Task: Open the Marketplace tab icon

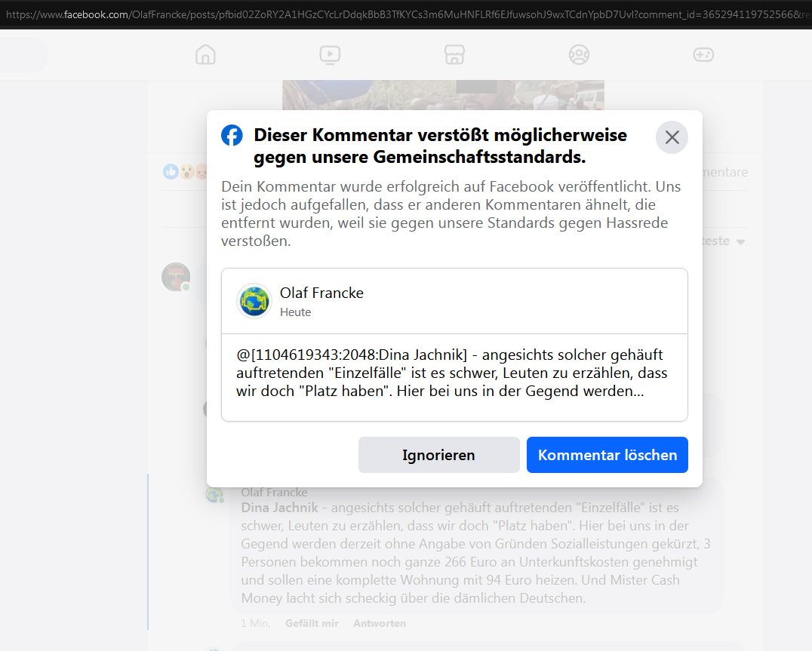Action: coord(455,54)
